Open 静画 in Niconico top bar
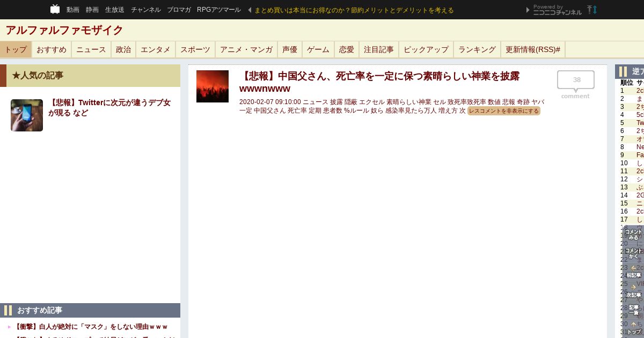Viewport: 644px width, 338px height. 92,10
